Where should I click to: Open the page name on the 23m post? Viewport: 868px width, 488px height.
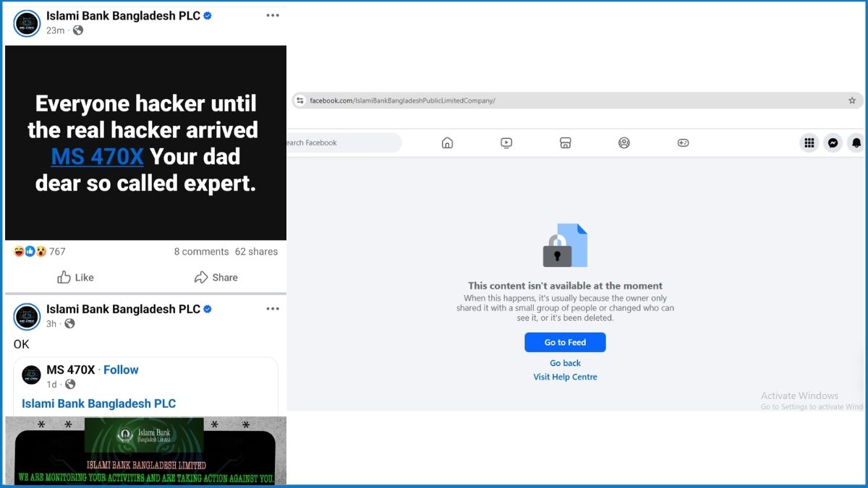click(123, 15)
